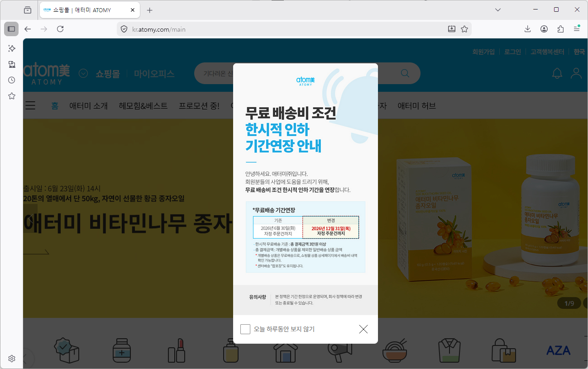Switch to the 마이오피스 tab
Screen dimensions: 588x369
pos(154,74)
